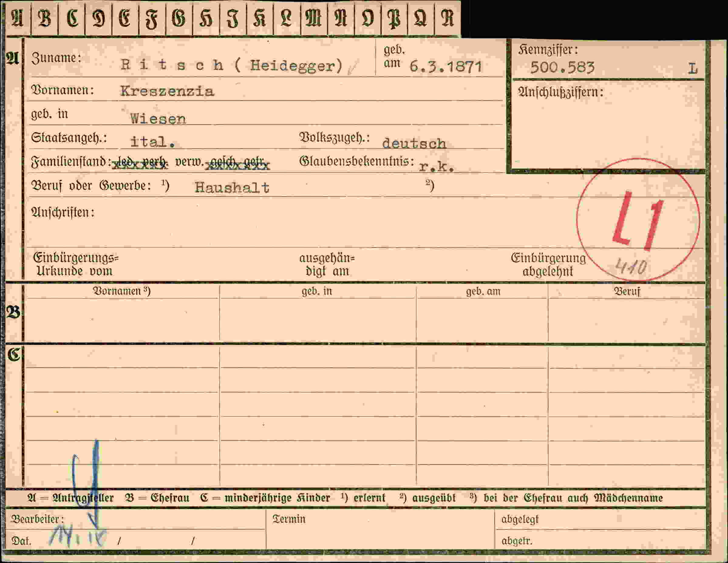The image size is (728, 563).
Task: Select the Fraktur letter G index tab
Action: 179,18
